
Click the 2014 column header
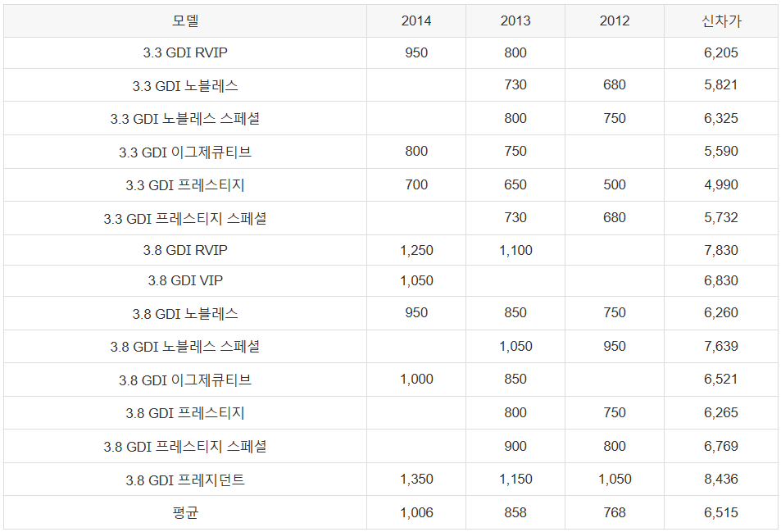click(415, 21)
